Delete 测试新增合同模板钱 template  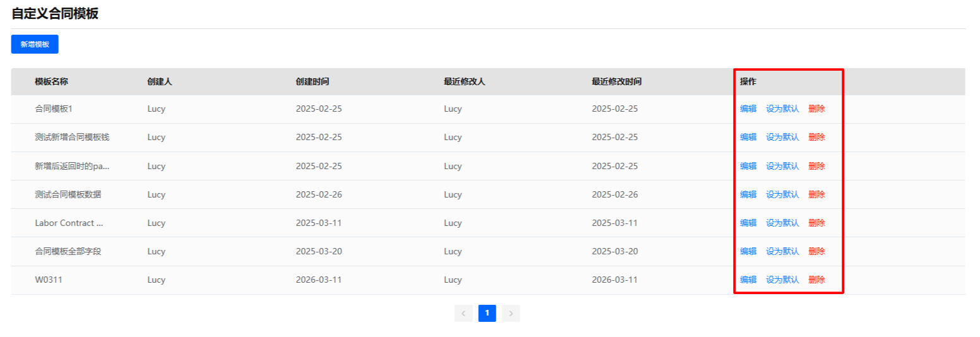pyautogui.click(x=816, y=137)
